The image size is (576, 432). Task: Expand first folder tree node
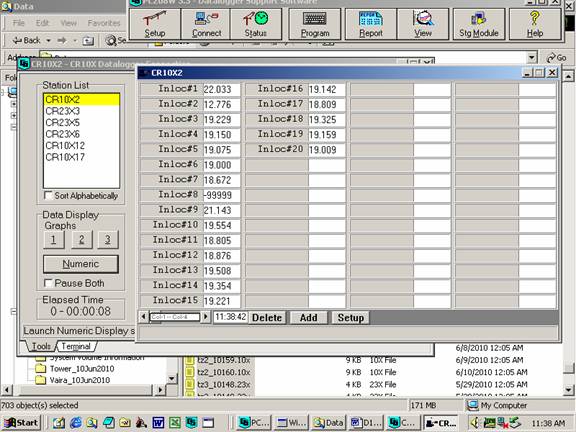point(13,104)
